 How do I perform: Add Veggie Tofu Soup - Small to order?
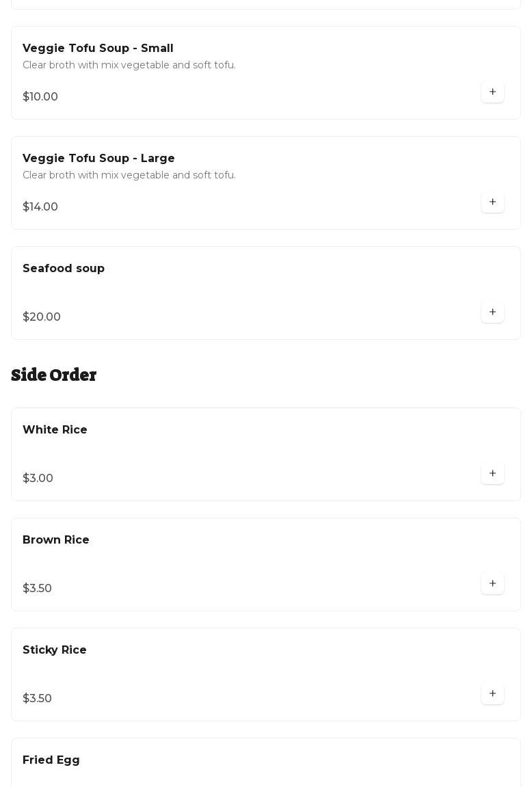[x=492, y=92]
